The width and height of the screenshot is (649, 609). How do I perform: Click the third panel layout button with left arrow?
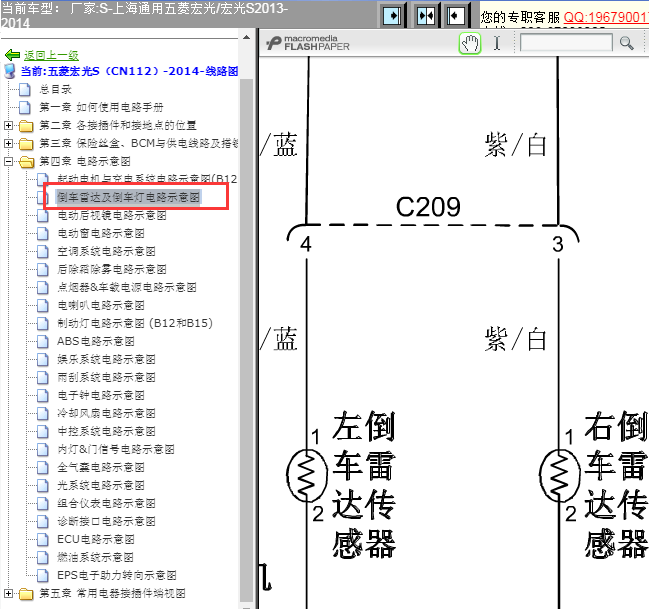[456, 16]
